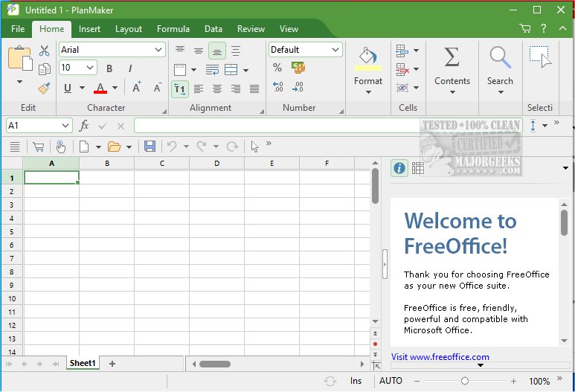Create a new document from the toolbar

[84, 147]
